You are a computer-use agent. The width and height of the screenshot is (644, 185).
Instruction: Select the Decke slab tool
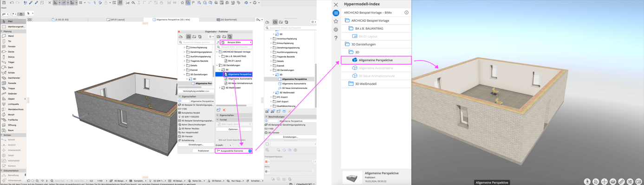13,52
